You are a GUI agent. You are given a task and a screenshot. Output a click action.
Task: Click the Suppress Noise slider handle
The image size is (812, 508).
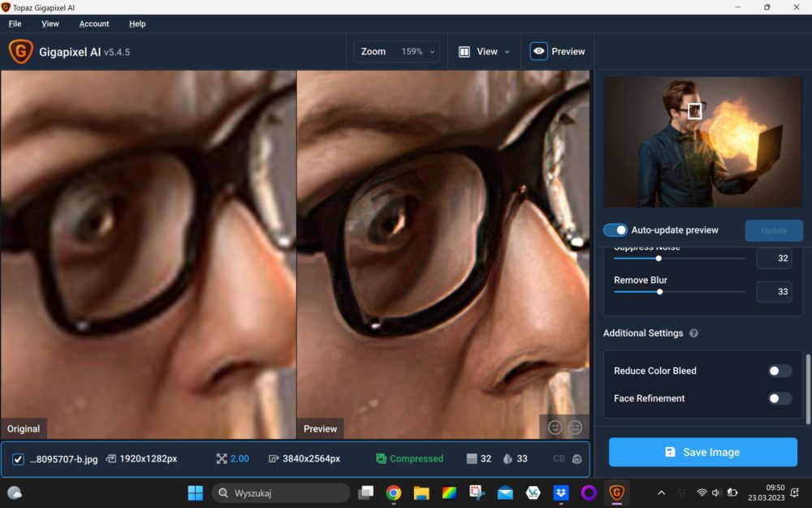pos(659,258)
